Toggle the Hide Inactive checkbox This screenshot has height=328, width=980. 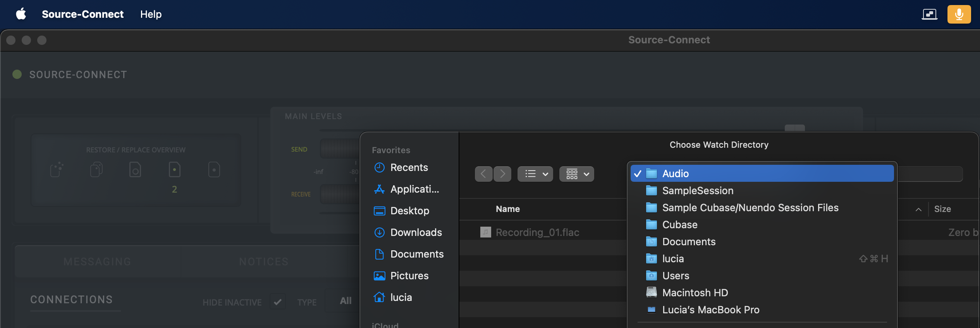click(278, 302)
